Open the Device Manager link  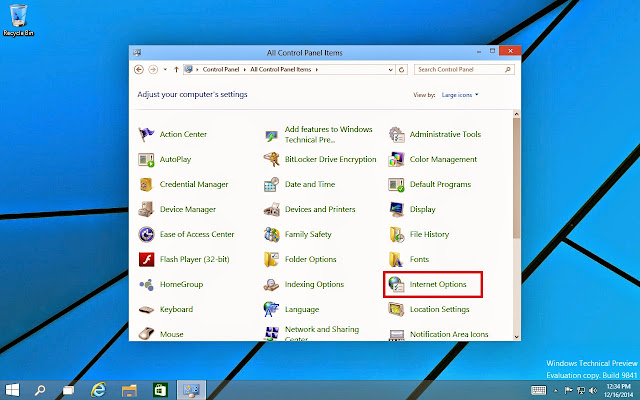(x=188, y=209)
